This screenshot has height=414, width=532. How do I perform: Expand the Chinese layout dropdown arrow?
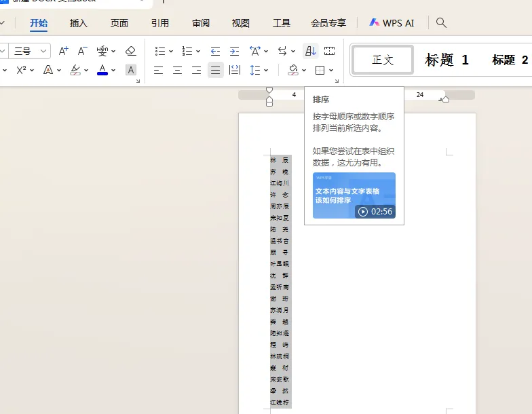coord(266,52)
